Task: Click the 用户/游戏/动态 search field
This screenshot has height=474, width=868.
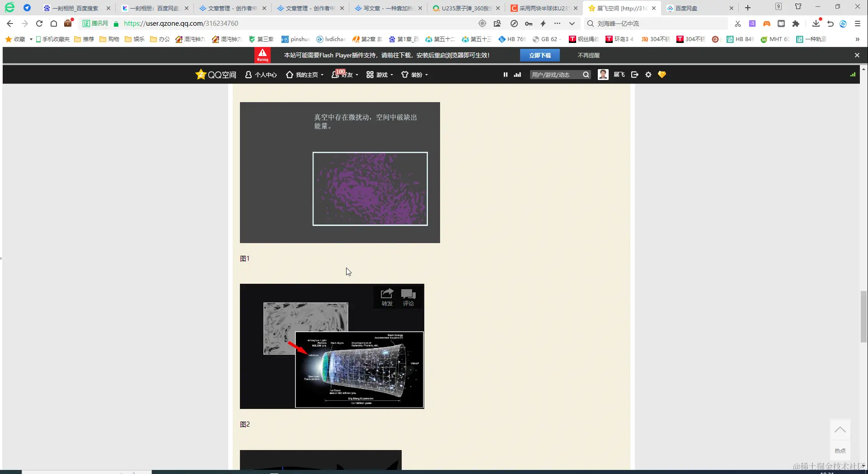Action: coord(556,75)
